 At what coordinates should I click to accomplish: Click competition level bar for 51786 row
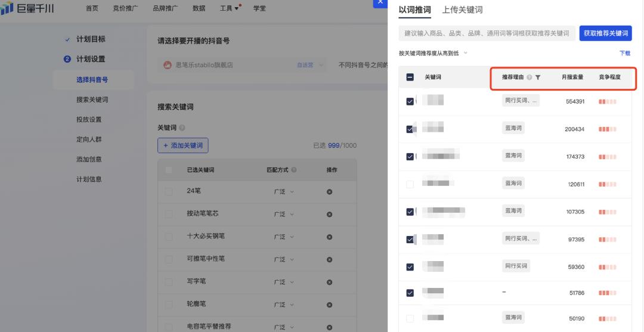coord(608,293)
